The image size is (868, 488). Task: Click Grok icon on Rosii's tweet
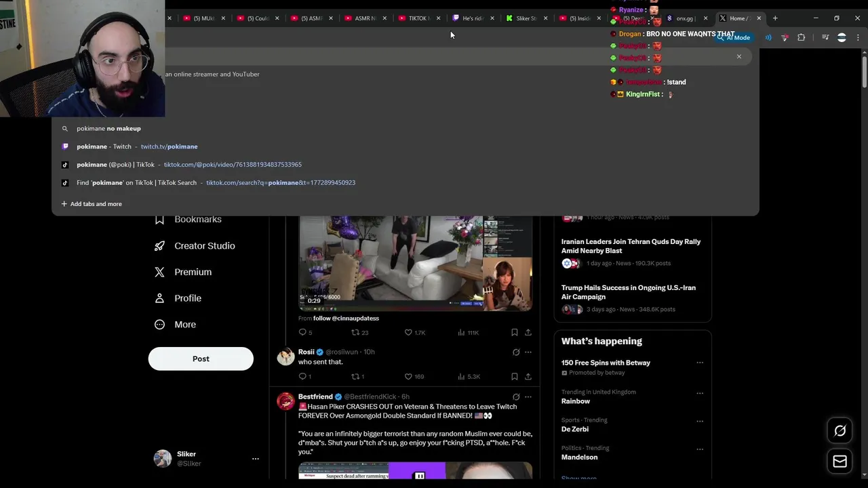[516, 352]
